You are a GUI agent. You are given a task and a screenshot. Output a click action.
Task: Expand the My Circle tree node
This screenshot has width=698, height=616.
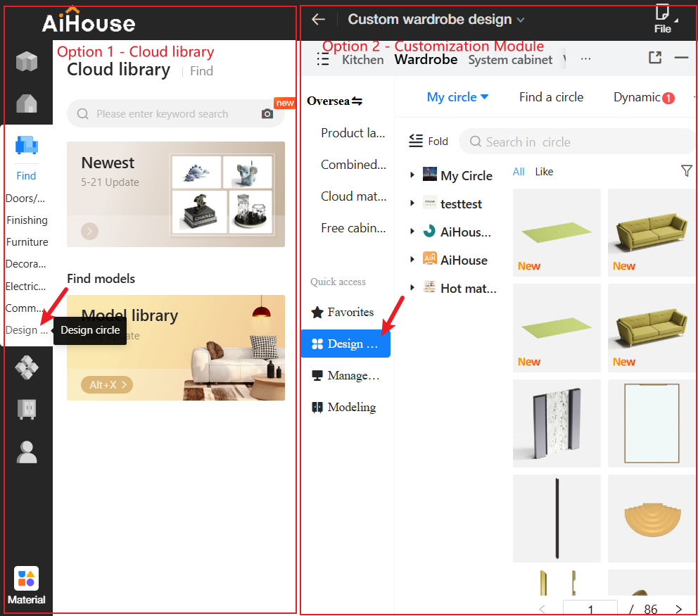click(x=412, y=175)
